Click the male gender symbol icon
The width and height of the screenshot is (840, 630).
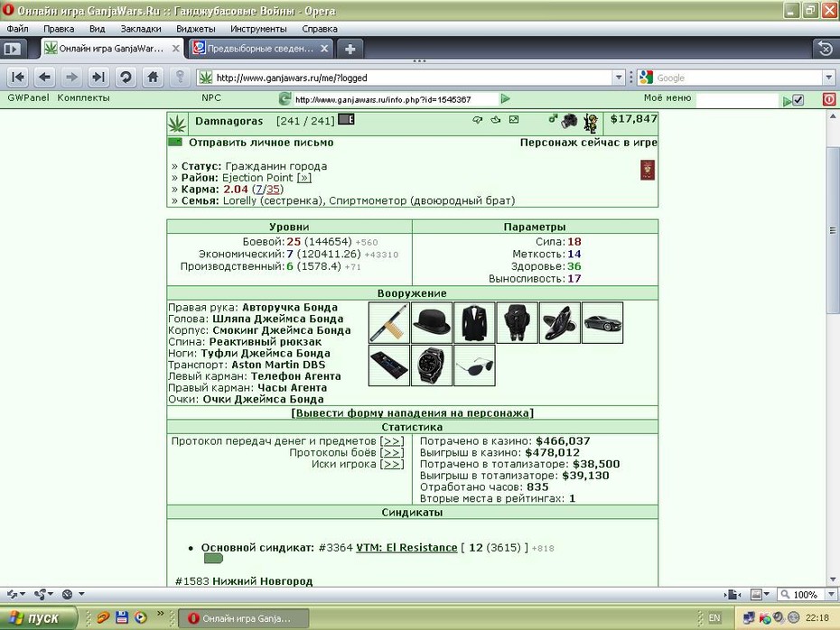(x=553, y=119)
